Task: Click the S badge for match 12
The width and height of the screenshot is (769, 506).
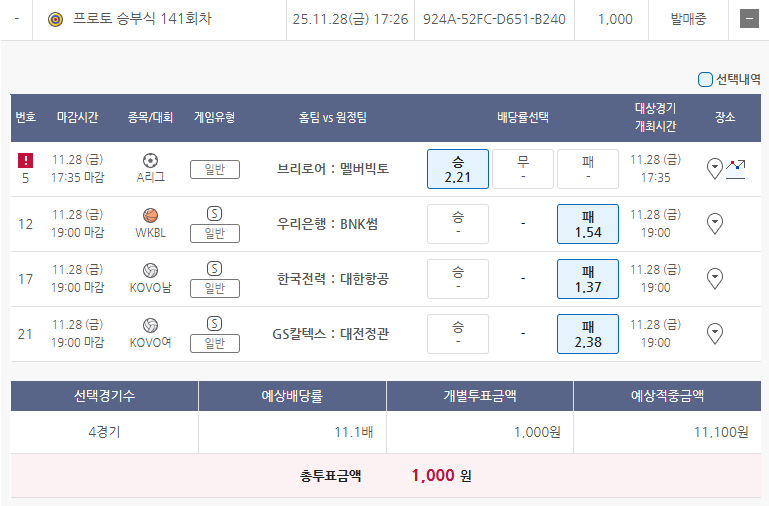Action: pos(215,213)
